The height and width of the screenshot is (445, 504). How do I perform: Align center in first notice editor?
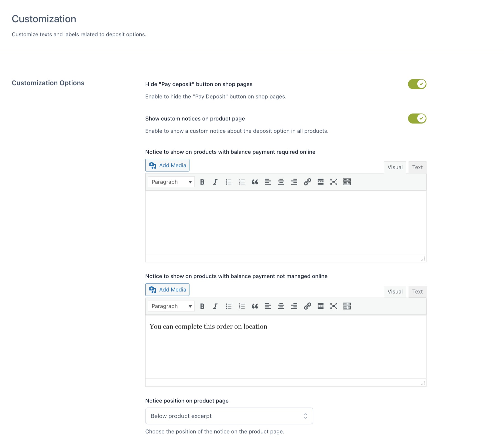[281, 182]
